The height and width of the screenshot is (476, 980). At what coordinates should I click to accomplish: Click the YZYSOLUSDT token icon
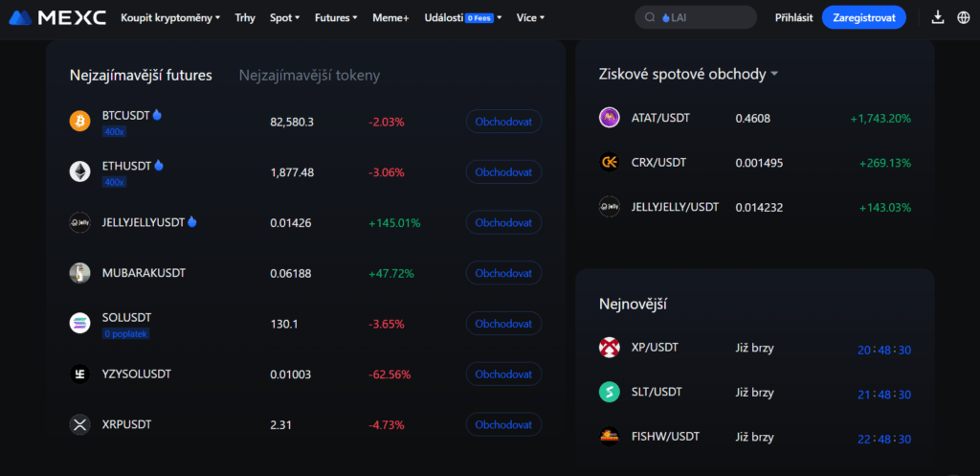click(80, 374)
